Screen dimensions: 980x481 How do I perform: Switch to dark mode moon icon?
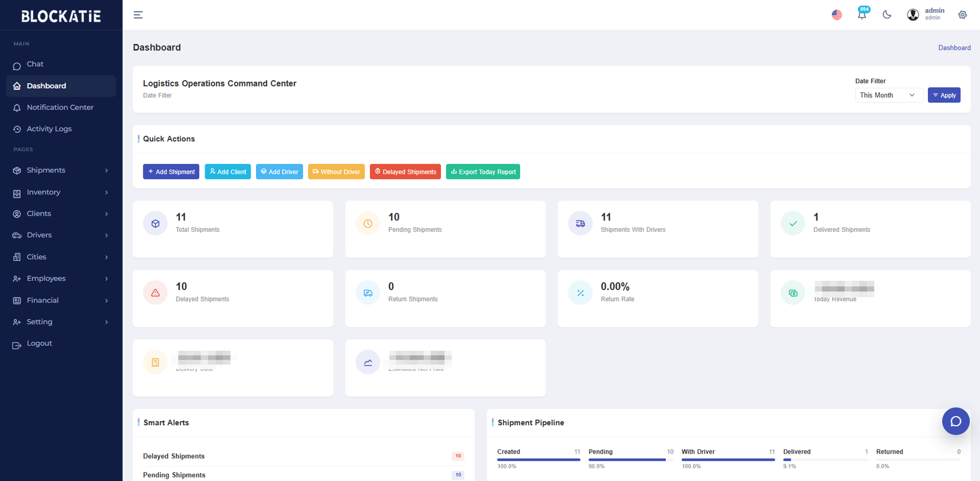(x=887, y=15)
